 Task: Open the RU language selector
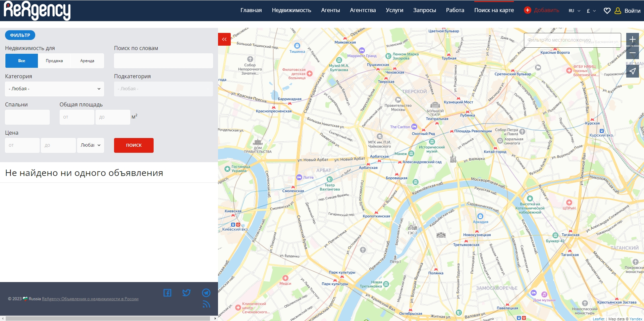point(574,11)
